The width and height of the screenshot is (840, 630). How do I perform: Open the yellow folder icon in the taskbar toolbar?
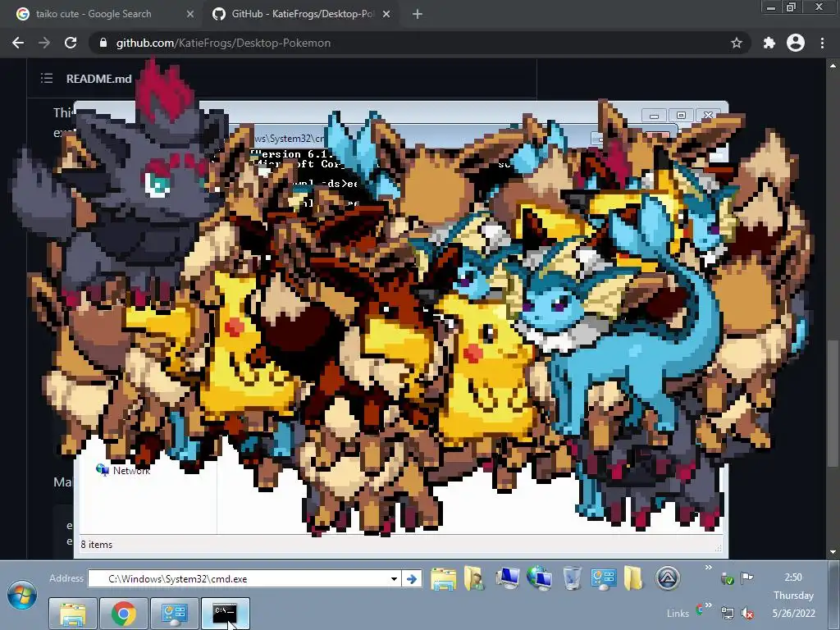[x=633, y=578]
